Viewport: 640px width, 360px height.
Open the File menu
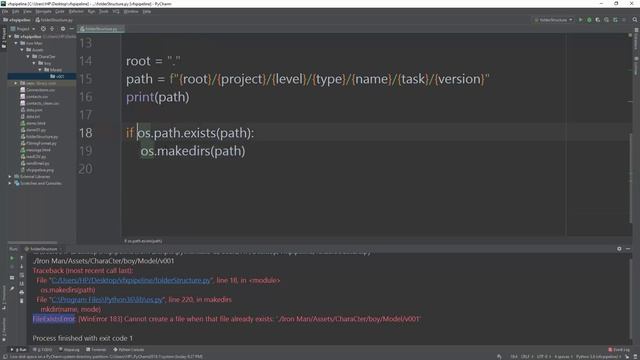(5, 11)
